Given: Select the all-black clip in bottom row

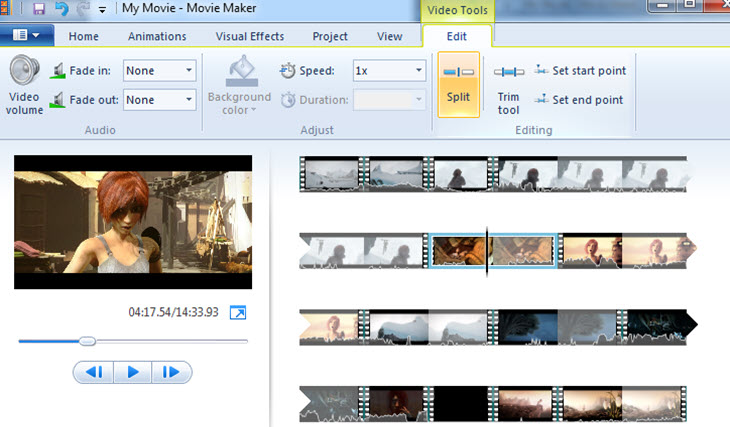Looking at the screenshot, I should click(x=461, y=404).
